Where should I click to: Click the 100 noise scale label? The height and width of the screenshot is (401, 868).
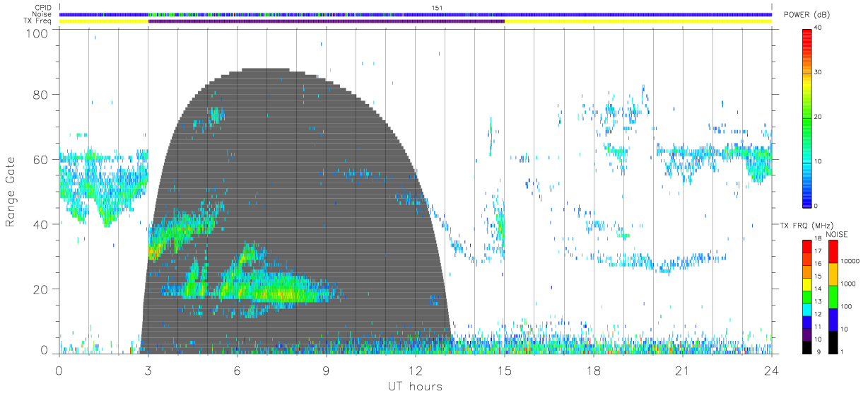click(x=847, y=306)
